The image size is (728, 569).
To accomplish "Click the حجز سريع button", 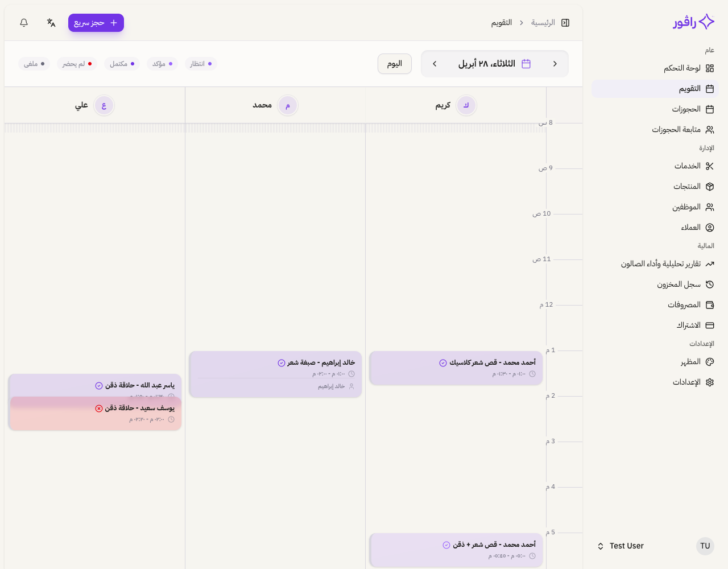I will click(x=96, y=23).
